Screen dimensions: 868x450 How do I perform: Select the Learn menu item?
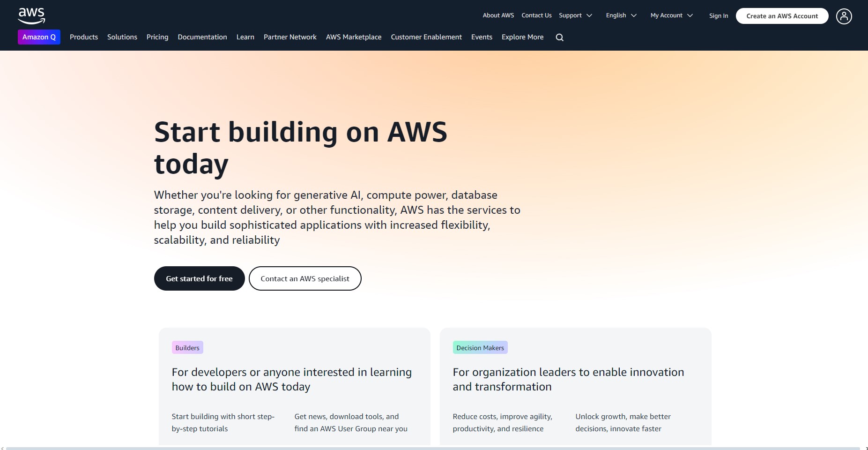click(x=245, y=37)
